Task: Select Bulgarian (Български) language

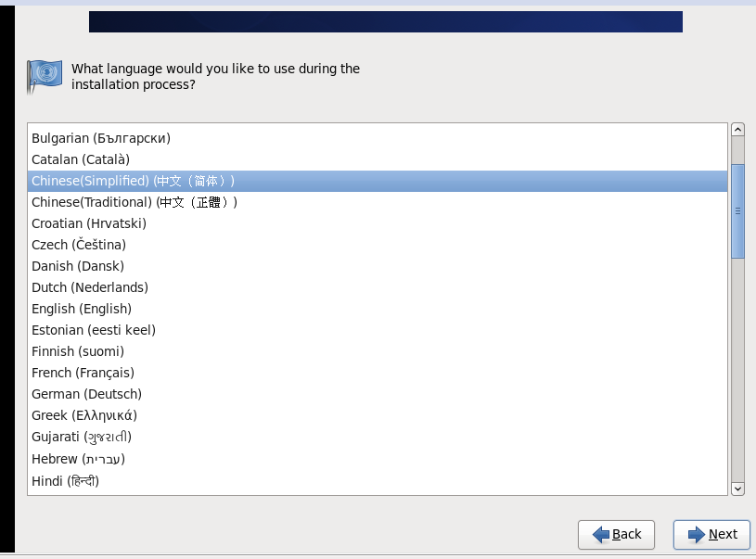Action: pos(377,138)
